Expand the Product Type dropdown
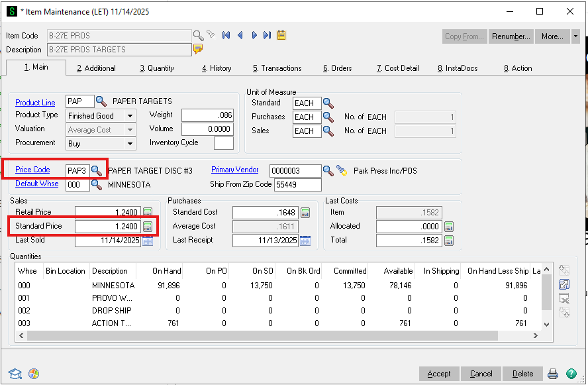The image size is (588, 385). point(130,116)
